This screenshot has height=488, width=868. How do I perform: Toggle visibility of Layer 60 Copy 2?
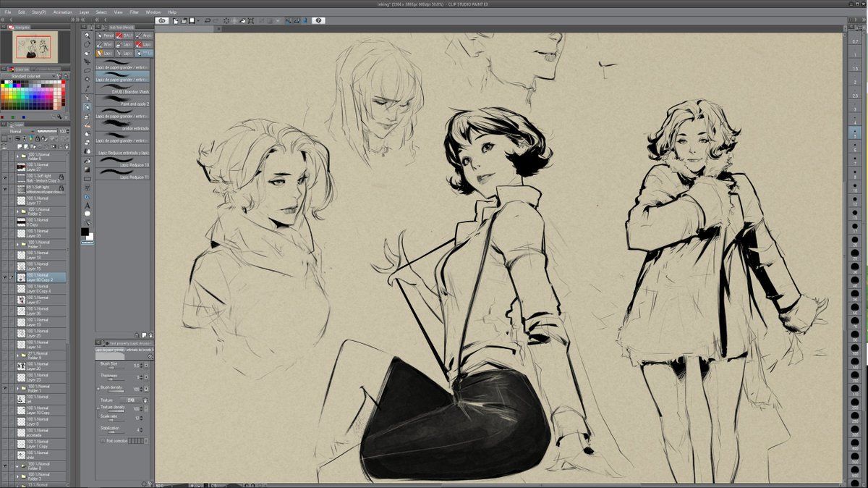6,277
